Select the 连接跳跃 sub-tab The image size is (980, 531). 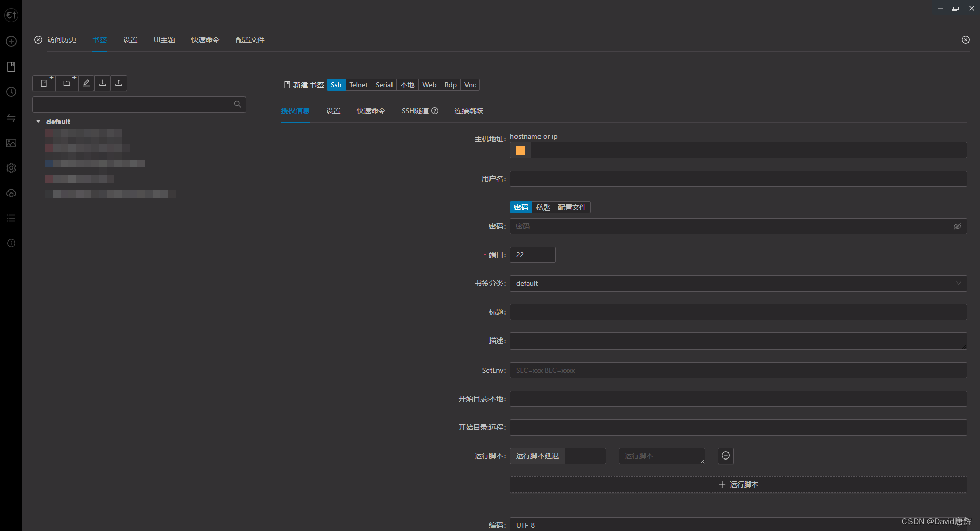pos(469,111)
